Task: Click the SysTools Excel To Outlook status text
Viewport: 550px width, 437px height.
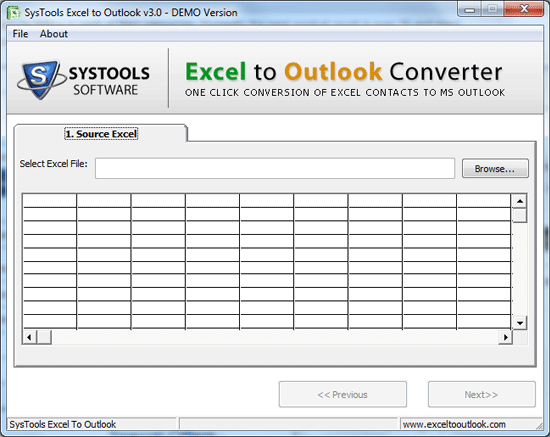Action: click(x=62, y=424)
